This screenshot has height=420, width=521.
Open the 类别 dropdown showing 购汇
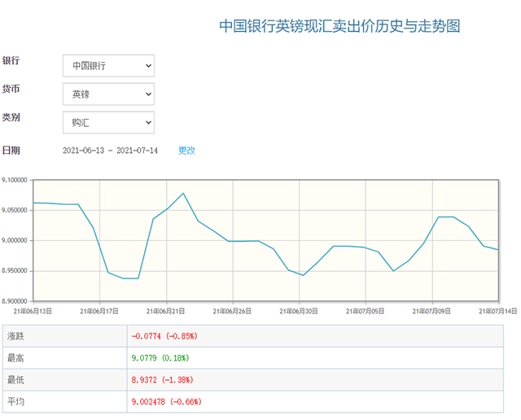[x=108, y=123]
